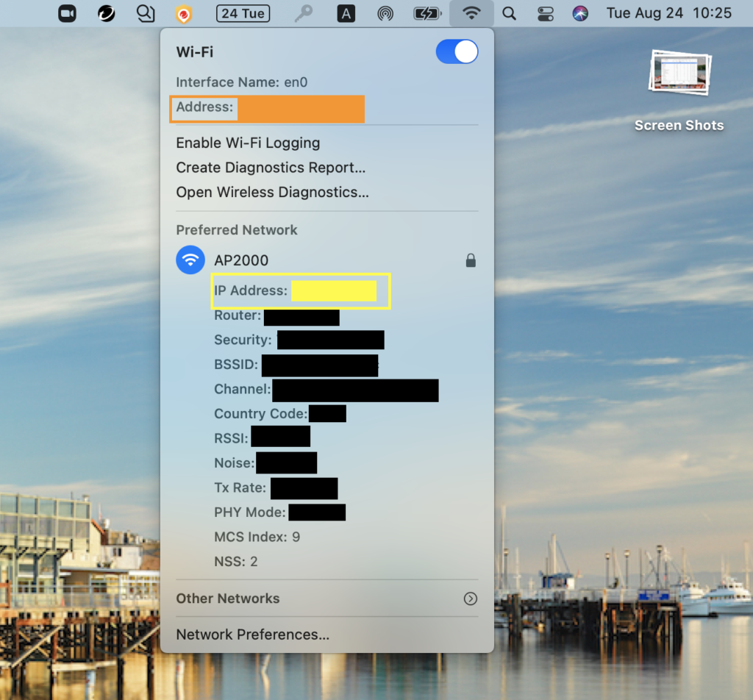Launch Siri from the menu bar
753x700 pixels.
click(x=581, y=13)
